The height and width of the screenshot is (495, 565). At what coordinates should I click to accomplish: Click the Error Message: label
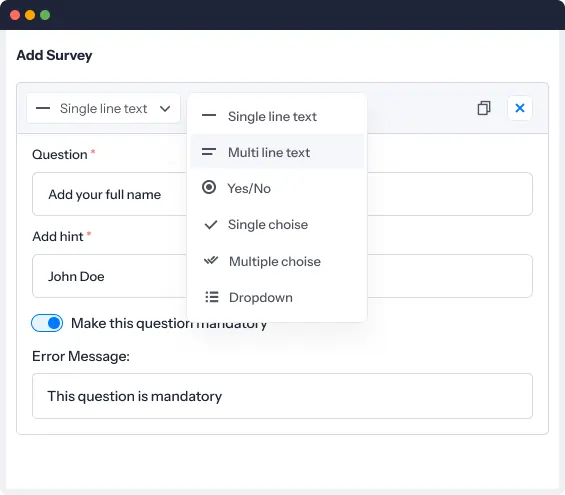click(x=81, y=356)
